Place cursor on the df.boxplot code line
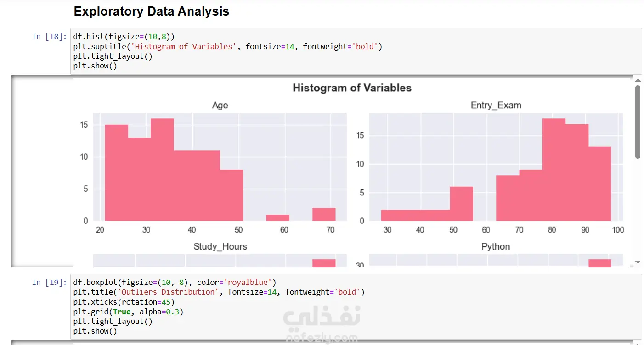 click(x=175, y=282)
